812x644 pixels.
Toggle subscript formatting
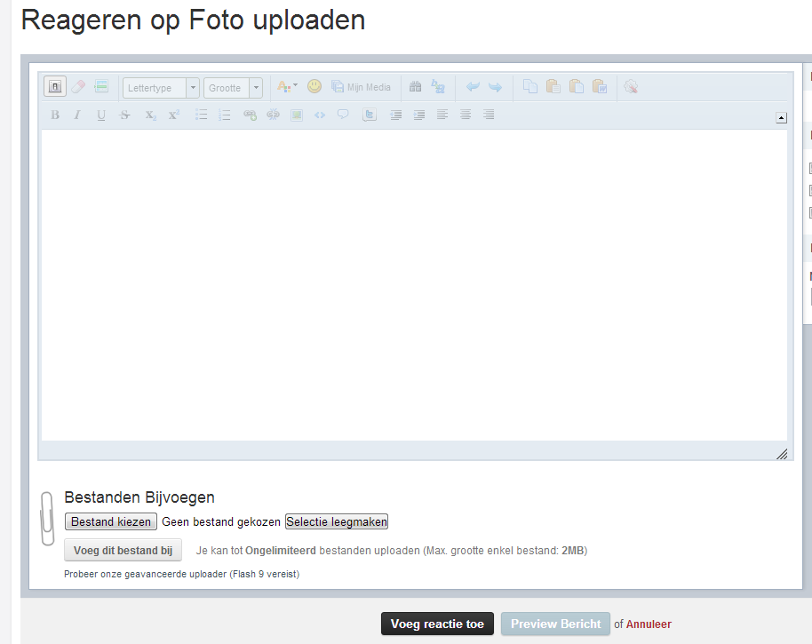tap(150, 115)
